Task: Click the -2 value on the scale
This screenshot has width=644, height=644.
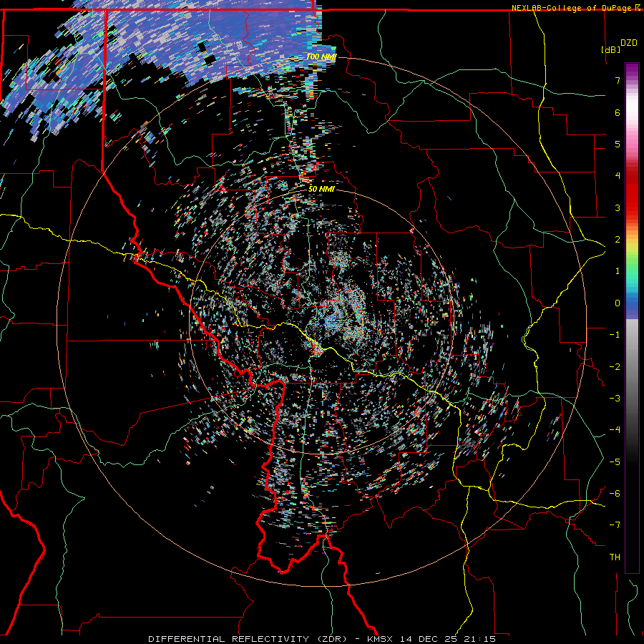Action: tap(615, 367)
